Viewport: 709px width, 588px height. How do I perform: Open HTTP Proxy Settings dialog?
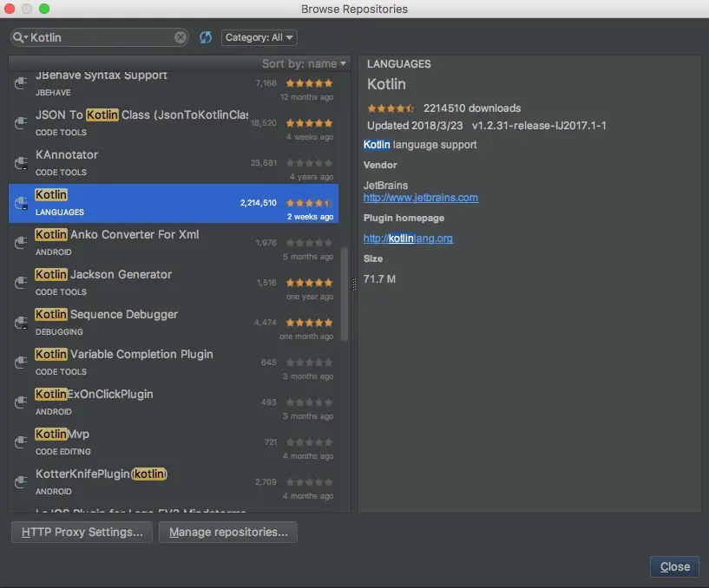point(82,532)
